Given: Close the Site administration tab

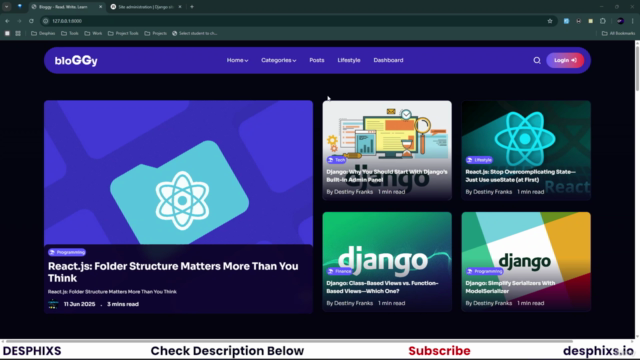Looking at the screenshot, I should coord(180,7).
